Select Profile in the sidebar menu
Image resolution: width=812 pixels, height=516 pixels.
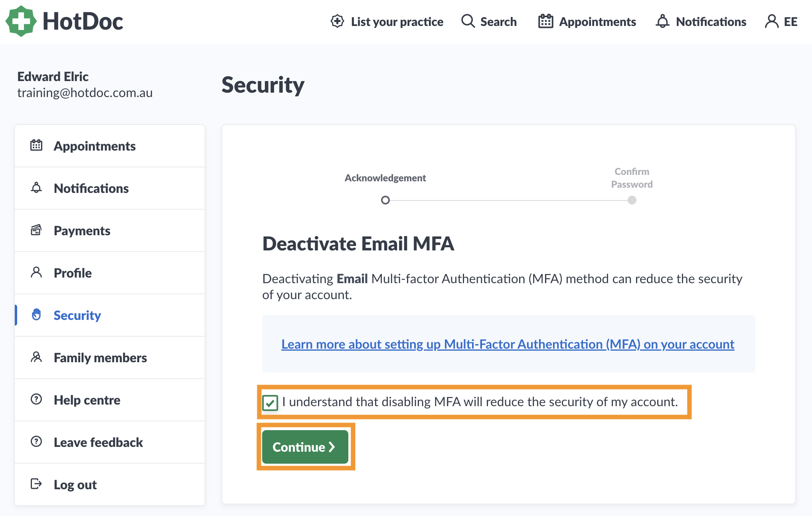(110, 273)
